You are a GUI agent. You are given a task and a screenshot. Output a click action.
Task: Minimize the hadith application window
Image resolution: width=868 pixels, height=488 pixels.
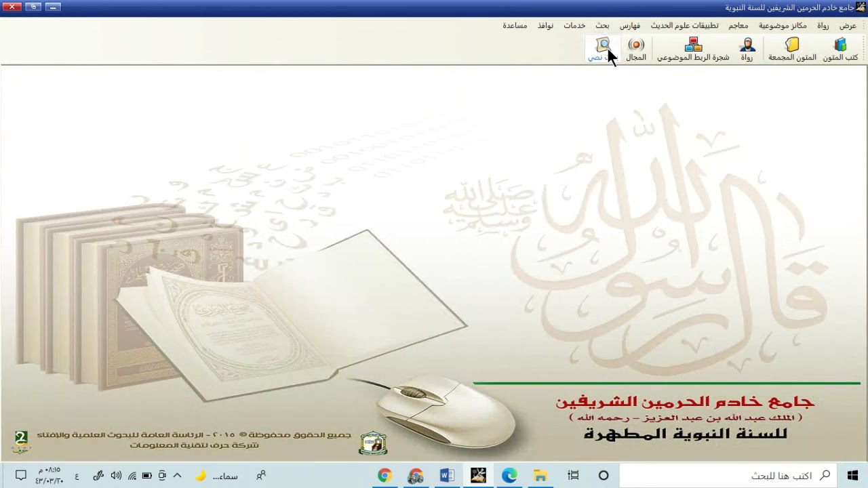tap(54, 7)
